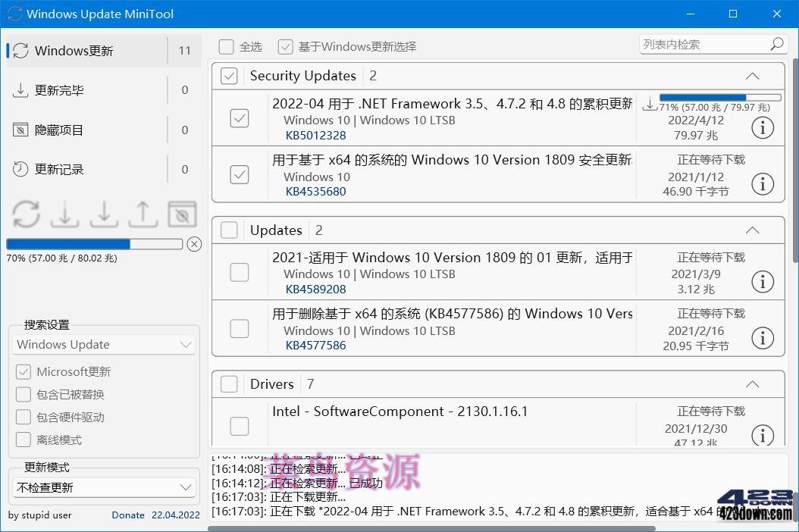The image size is (799, 532).
Task: Click the search magnifier in 列表内检索 box
Action: point(777,44)
